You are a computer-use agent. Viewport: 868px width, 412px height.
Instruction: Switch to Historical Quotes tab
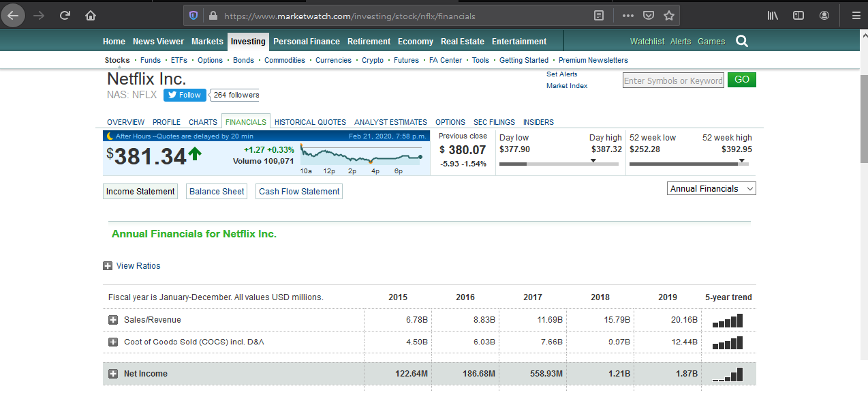[x=310, y=123]
